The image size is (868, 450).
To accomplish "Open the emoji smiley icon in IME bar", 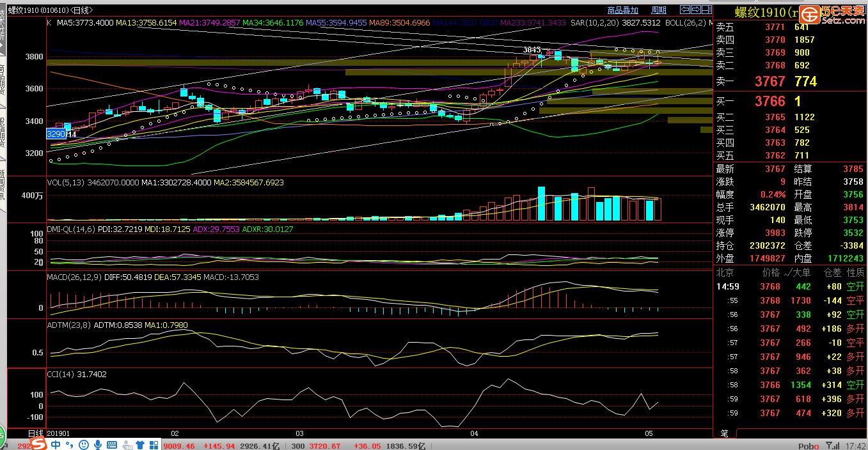I will [83, 445].
